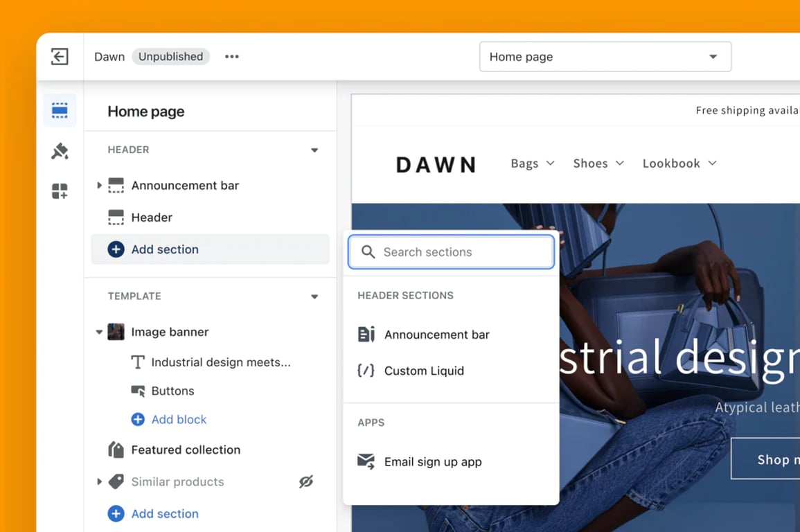Viewport: 800px width, 532px height.
Task: Click the Unpublished status badge
Action: (171, 57)
